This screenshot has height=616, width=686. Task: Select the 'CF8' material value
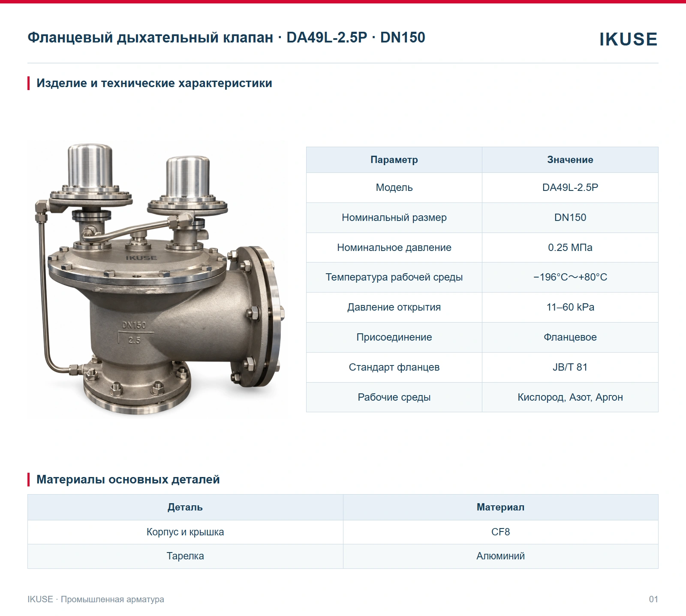coord(501,532)
